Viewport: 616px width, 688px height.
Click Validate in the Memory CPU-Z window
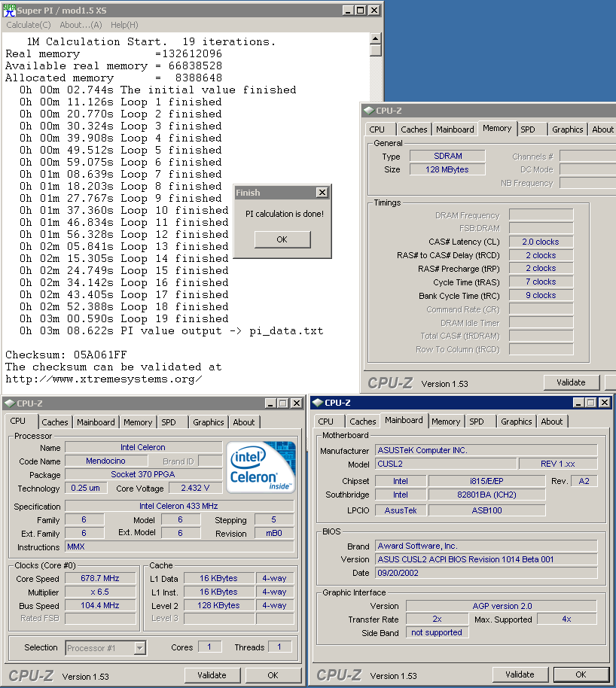point(571,382)
